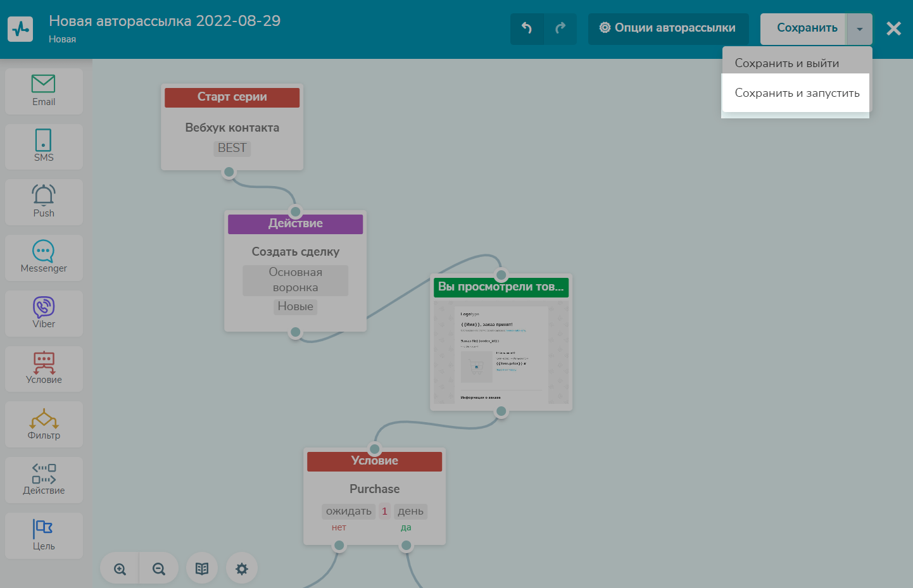Click the redo arrow button
This screenshot has height=588, width=913.
click(x=560, y=28)
